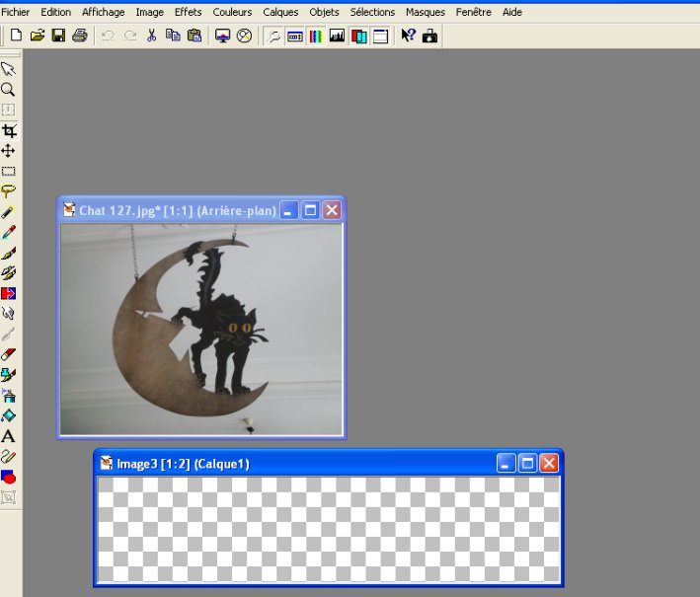Viewport: 700px width, 597px height.
Task: Activate context help arrow with question mark
Action: [x=408, y=36]
